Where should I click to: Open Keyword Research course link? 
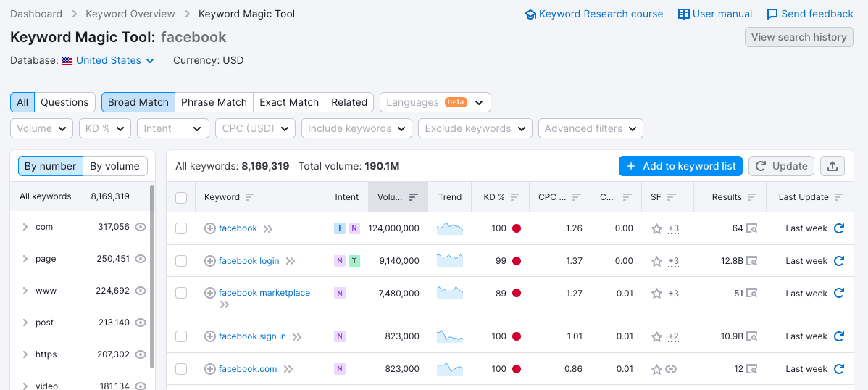pos(594,14)
